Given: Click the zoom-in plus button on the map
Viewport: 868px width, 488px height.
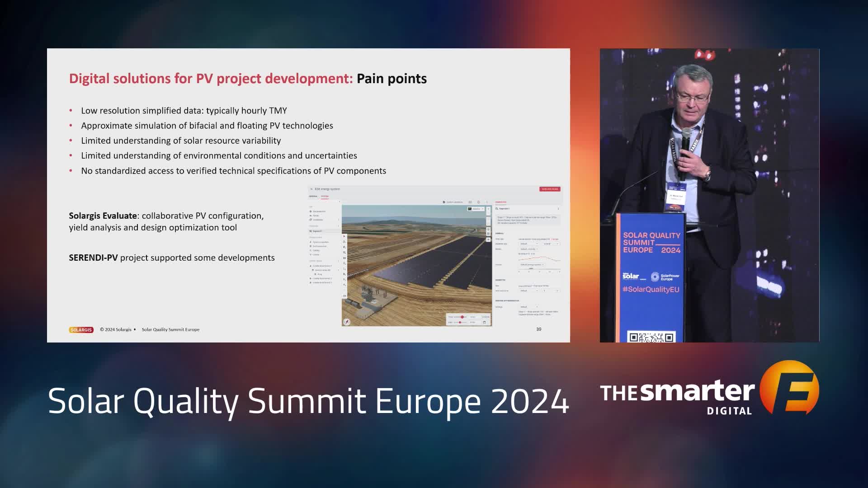Looking at the screenshot, I should (488, 209).
